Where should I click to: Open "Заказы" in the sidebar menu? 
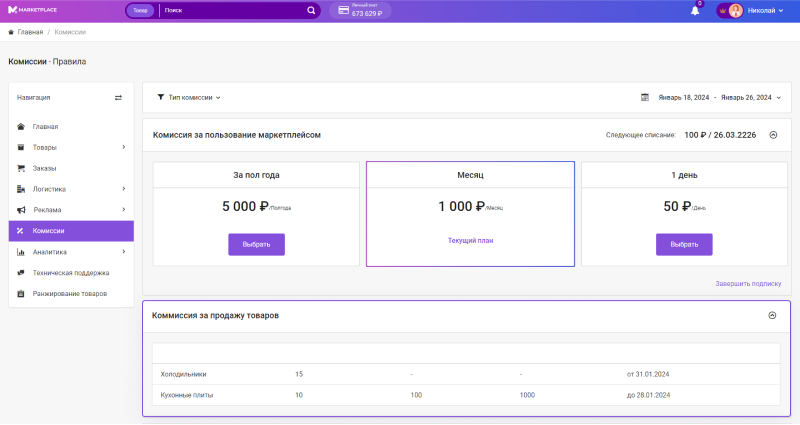coord(44,168)
